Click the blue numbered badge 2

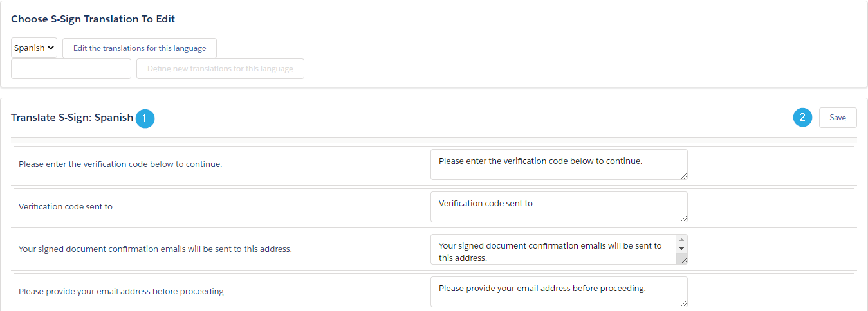(x=802, y=117)
